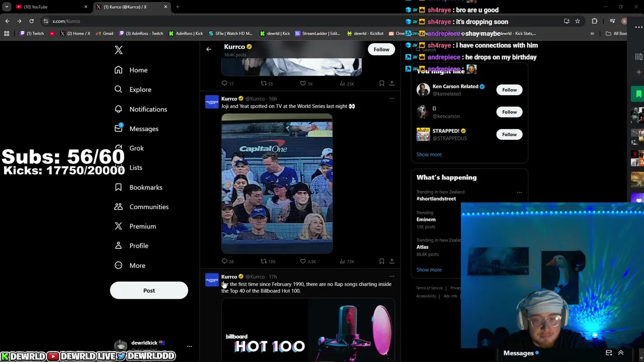Image resolution: width=644 pixels, height=362 pixels.
Task: Go back with profile back arrow
Action: tap(209, 49)
